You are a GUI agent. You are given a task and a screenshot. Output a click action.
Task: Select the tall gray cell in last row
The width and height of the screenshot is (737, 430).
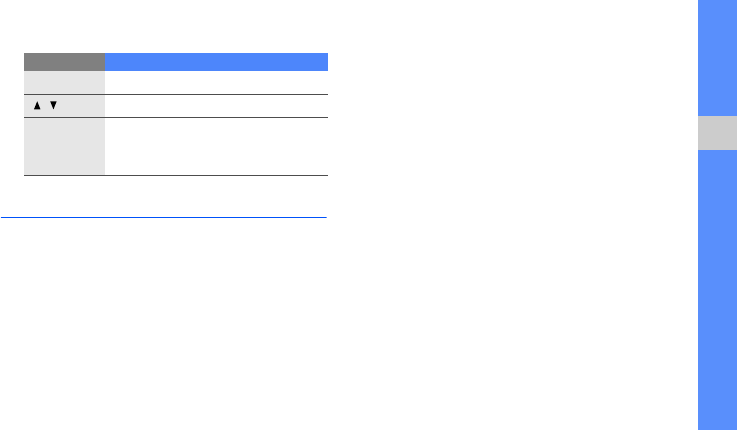(64, 146)
